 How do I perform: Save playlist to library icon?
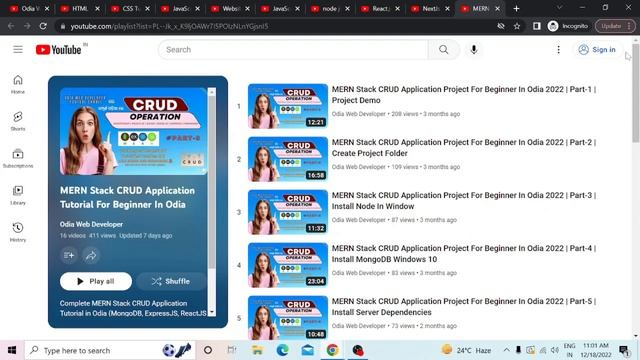(x=69, y=256)
